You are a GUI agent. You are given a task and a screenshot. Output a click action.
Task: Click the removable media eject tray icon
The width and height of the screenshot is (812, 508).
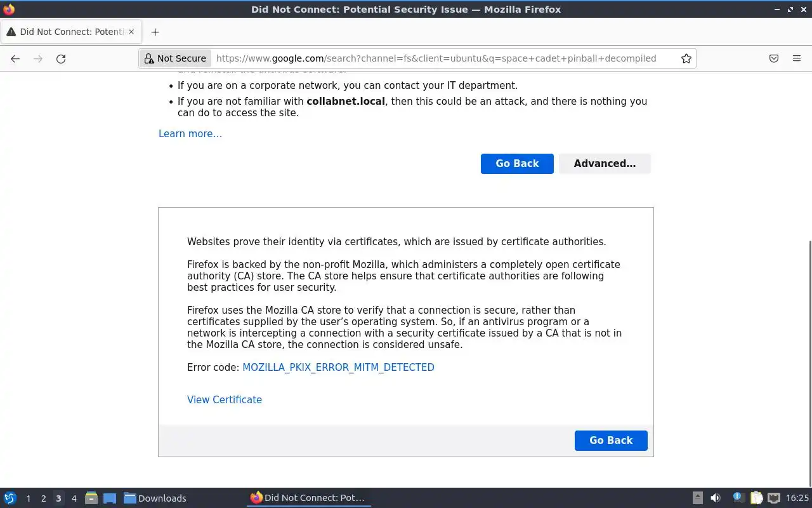tap(698, 498)
